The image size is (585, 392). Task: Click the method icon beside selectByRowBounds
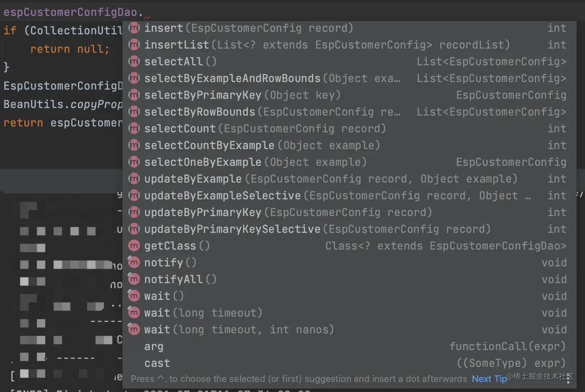(x=134, y=112)
